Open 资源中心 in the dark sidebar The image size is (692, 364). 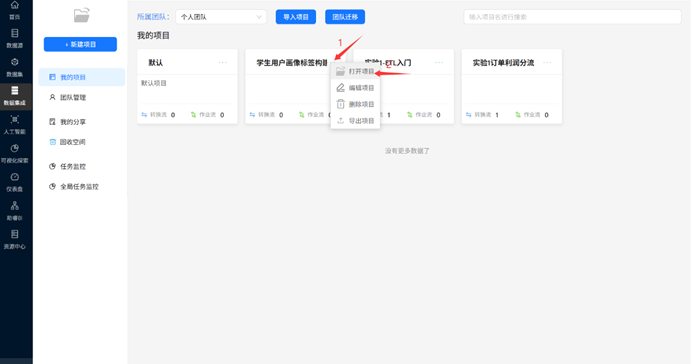(15, 240)
